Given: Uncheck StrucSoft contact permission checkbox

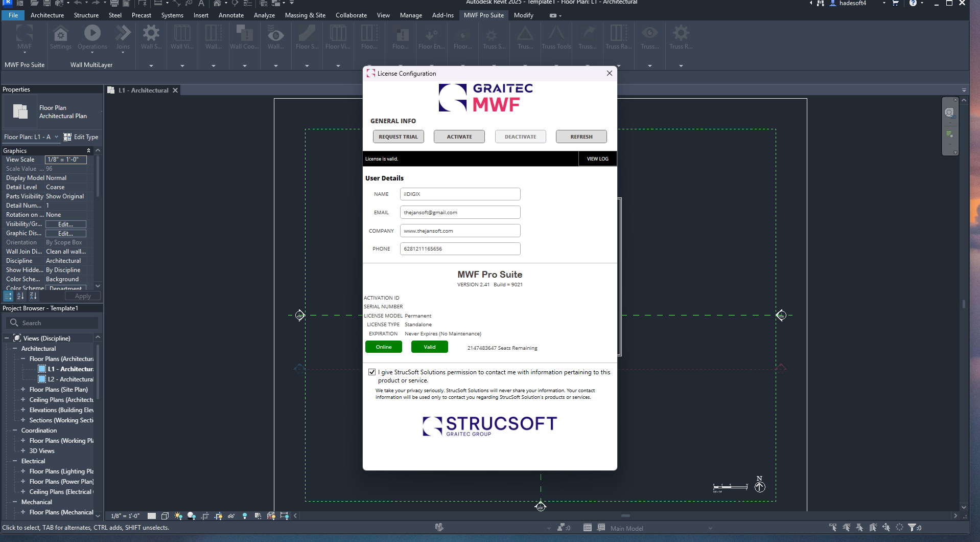Looking at the screenshot, I should click(372, 372).
